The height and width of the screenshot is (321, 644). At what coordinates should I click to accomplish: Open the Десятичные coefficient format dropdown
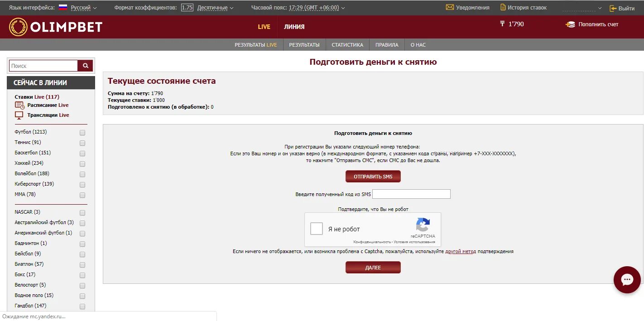[x=213, y=7]
